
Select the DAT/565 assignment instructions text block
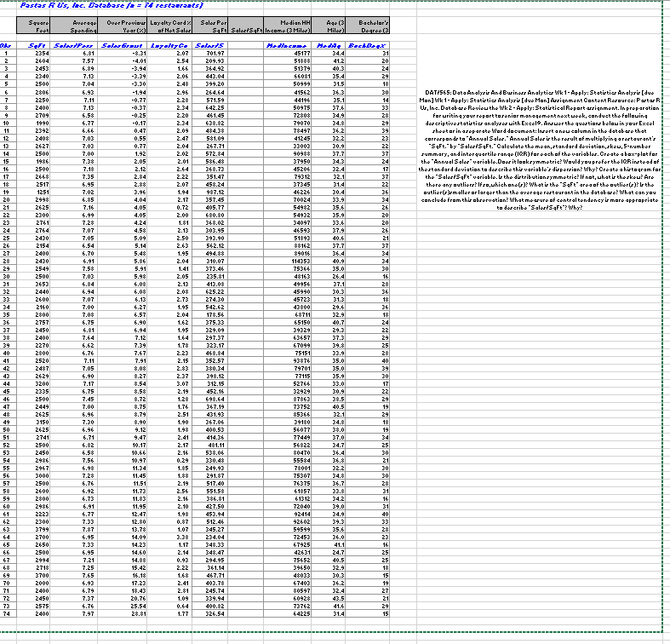point(539,150)
